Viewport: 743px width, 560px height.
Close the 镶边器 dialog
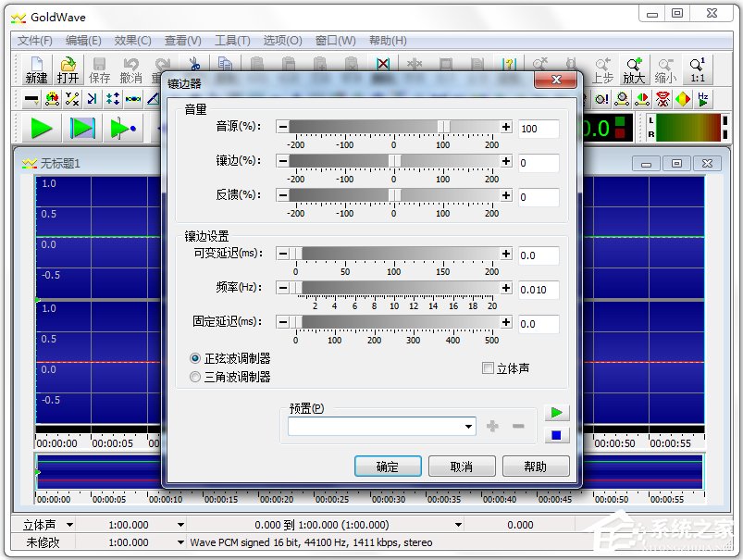[556, 80]
